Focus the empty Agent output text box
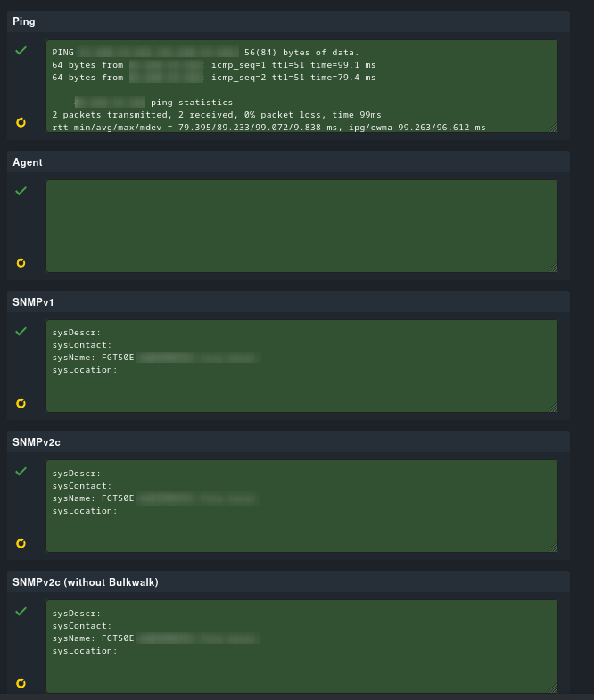Screen dimensions: 594x700 (301, 226)
